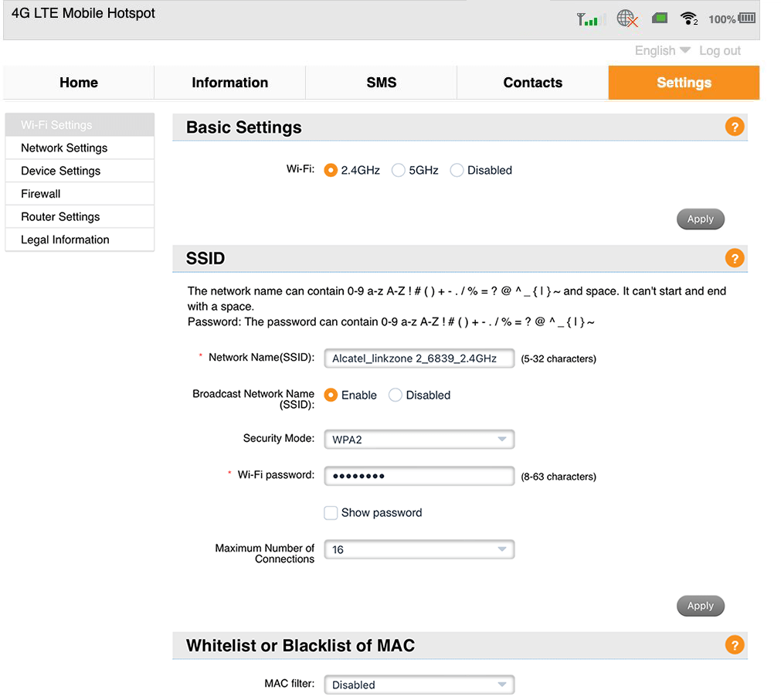Click the Log out link
781x700 pixels.
point(719,51)
